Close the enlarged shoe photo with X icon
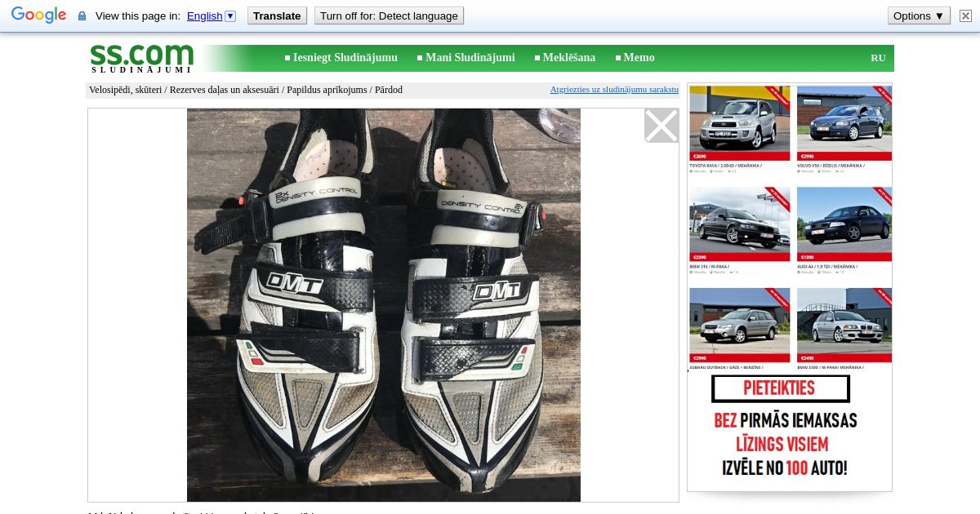 [661, 126]
